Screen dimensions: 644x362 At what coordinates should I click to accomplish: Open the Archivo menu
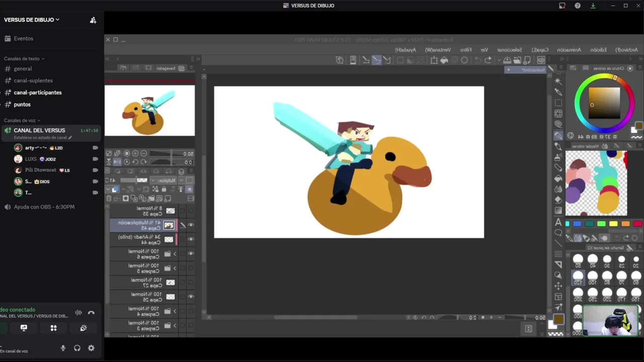pyautogui.click(x=627, y=50)
